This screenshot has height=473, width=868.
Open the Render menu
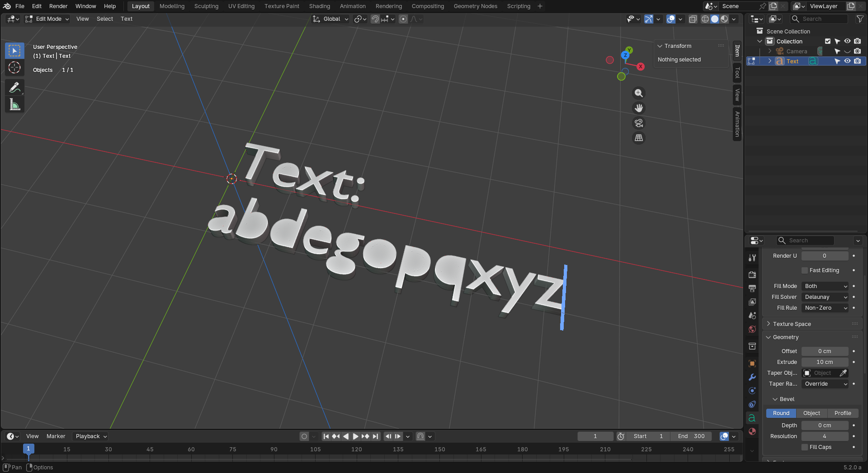[x=58, y=6]
